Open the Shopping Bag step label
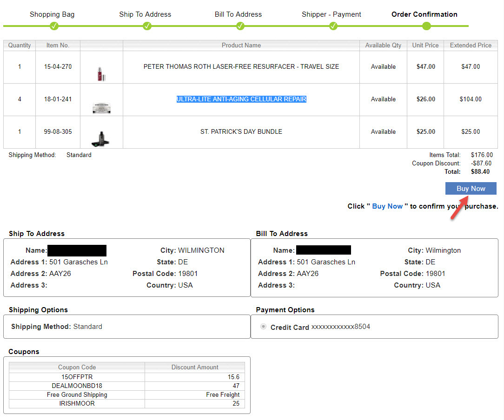The image size is (504, 420). tap(52, 14)
